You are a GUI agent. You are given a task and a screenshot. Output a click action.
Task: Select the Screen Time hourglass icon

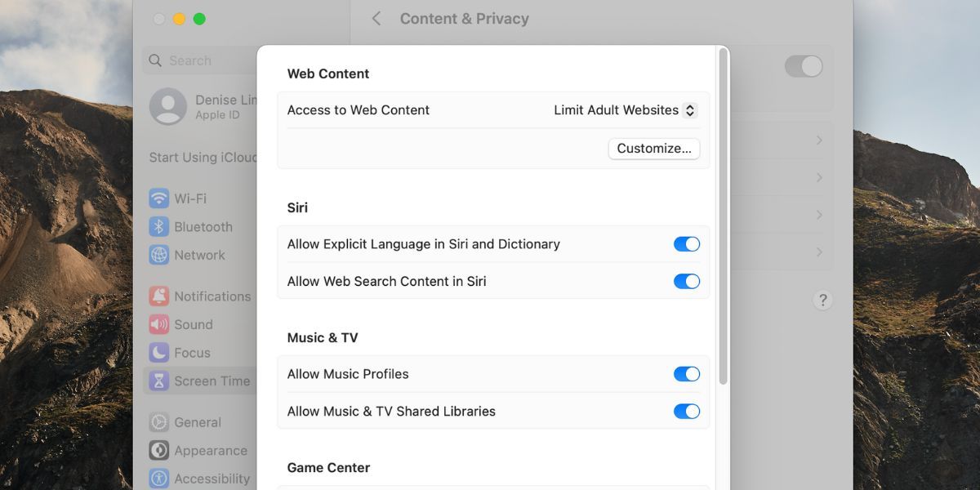[x=159, y=381]
